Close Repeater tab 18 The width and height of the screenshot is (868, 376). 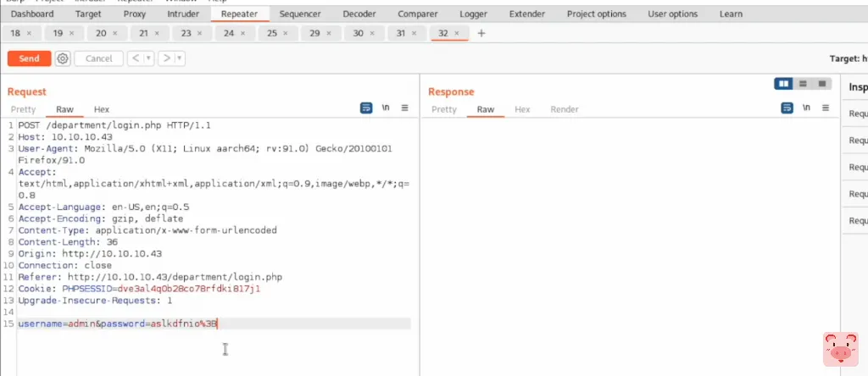click(x=29, y=33)
